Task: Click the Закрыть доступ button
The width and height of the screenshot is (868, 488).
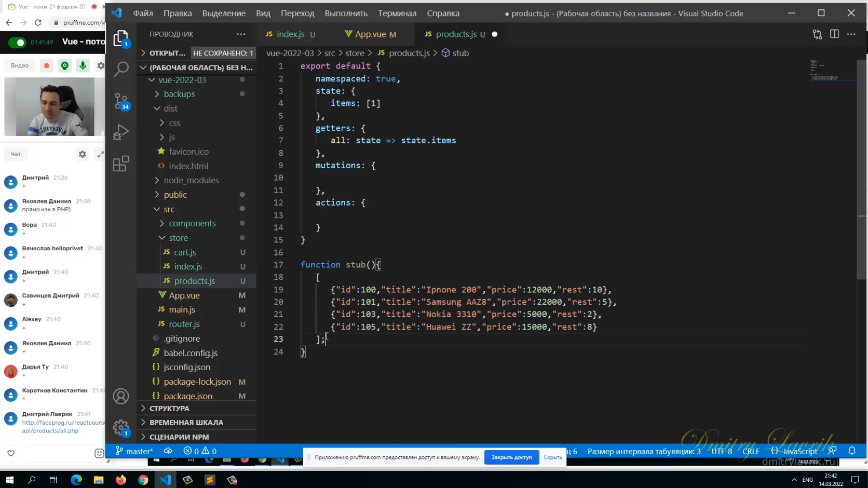Action: tap(511, 457)
